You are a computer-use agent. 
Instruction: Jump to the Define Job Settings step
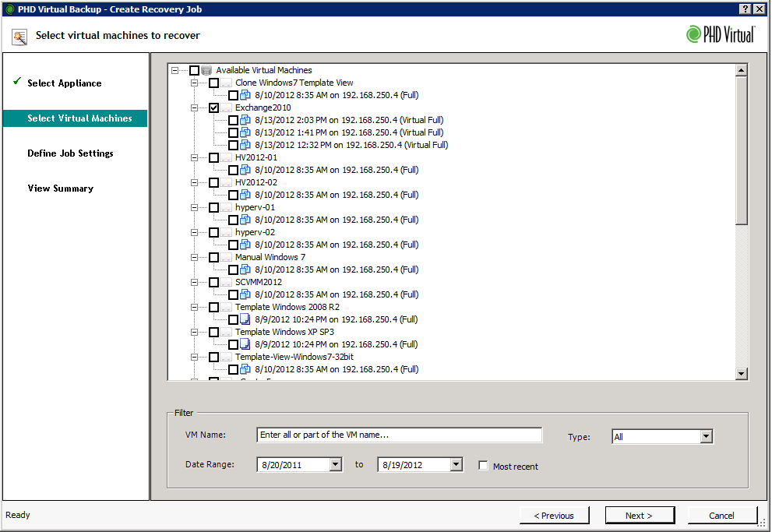pos(70,153)
